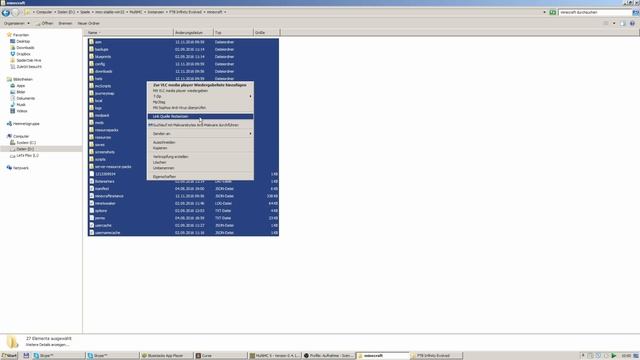The width and height of the screenshot is (640, 360).
Task: Click the Brennen toolbar button
Action: pos(65,23)
